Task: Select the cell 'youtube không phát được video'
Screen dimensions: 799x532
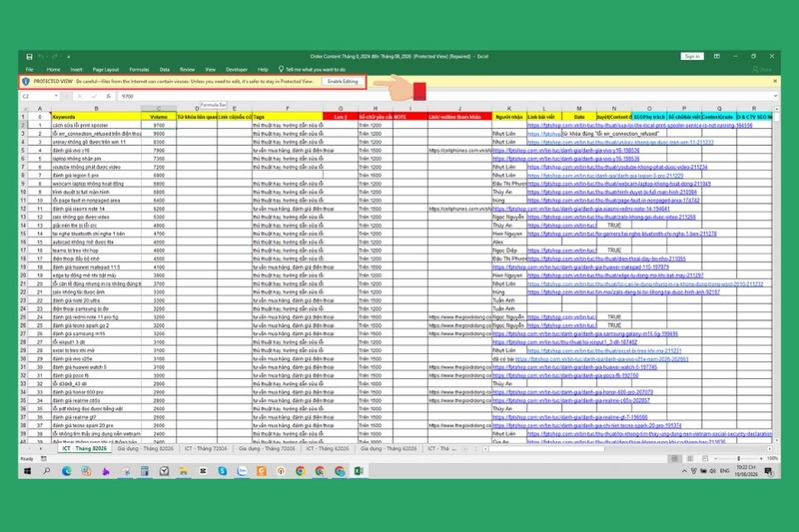Action: (x=96, y=167)
